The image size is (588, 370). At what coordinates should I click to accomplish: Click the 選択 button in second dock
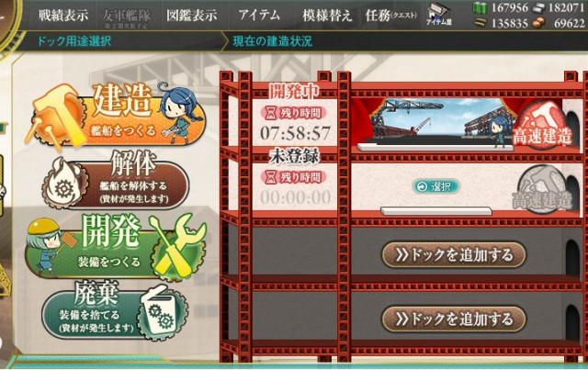pyautogui.click(x=436, y=186)
